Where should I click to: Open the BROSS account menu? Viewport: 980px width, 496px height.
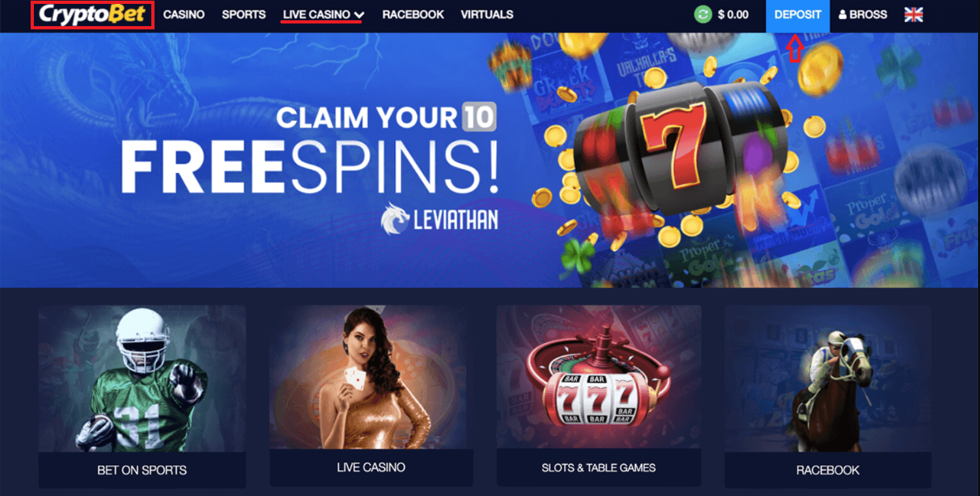point(863,14)
